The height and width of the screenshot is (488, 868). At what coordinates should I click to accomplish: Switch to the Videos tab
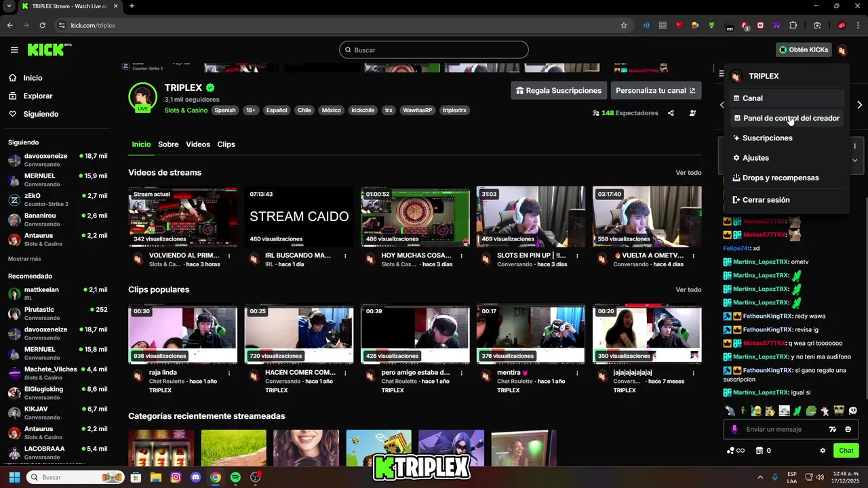tap(198, 144)
